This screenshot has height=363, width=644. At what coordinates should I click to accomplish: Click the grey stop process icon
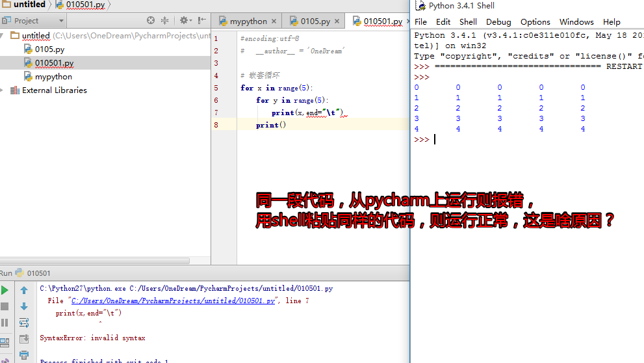tap(5, 306)
